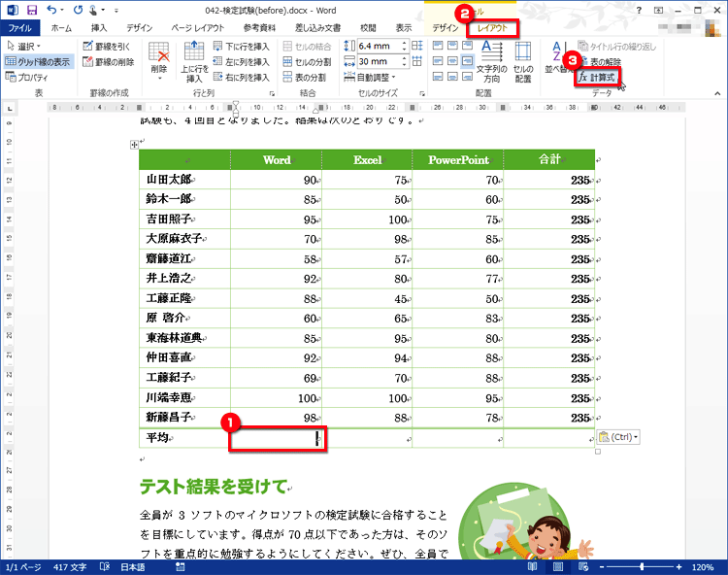This screenshot has width=728, height=575.
Task: Open the View (表示) tab
Action: coord(404,28)
